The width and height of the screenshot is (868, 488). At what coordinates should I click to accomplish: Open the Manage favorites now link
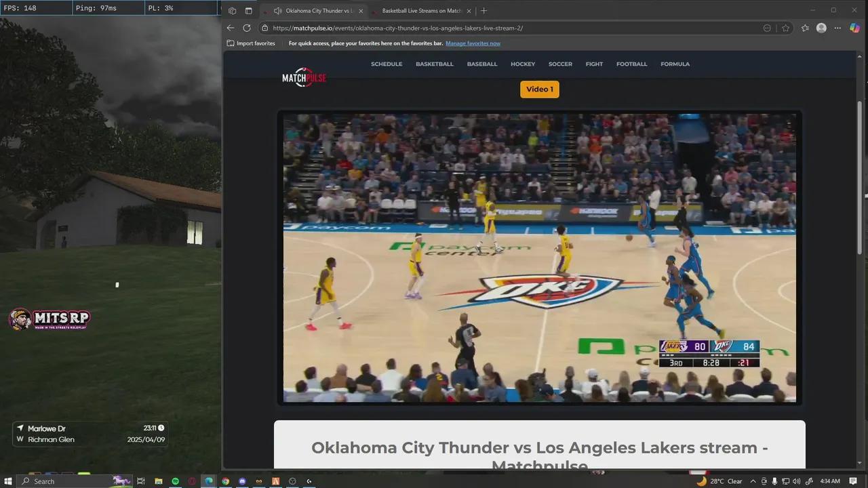pyautogui.click(x=473, y=43)
